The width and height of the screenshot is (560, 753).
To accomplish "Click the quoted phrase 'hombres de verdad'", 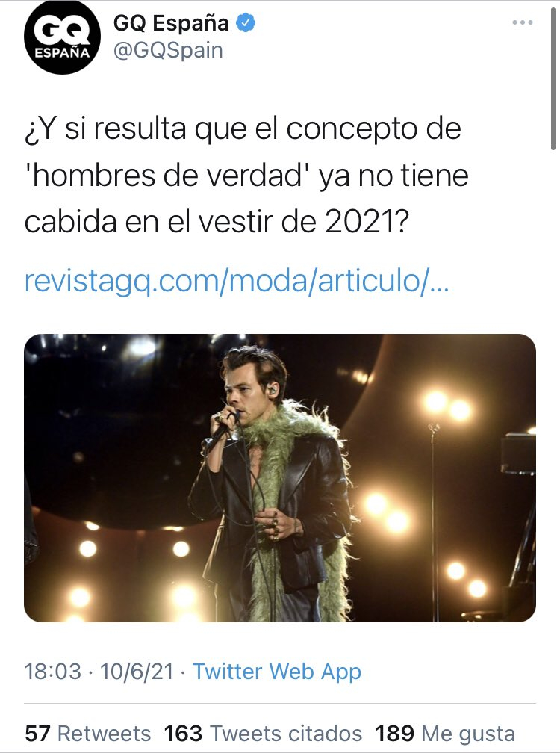I will pyautogui.click(x=167, y=175).
